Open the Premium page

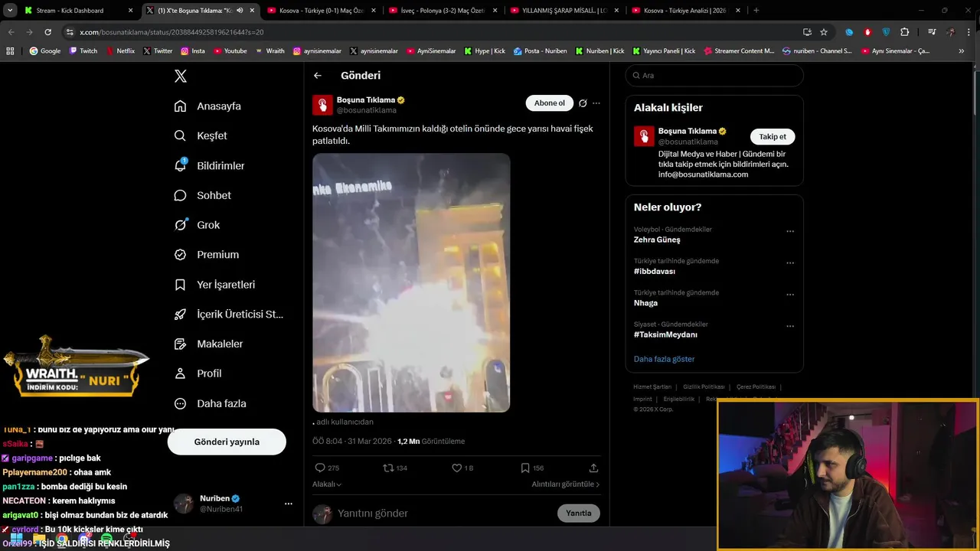pos(207,255)
